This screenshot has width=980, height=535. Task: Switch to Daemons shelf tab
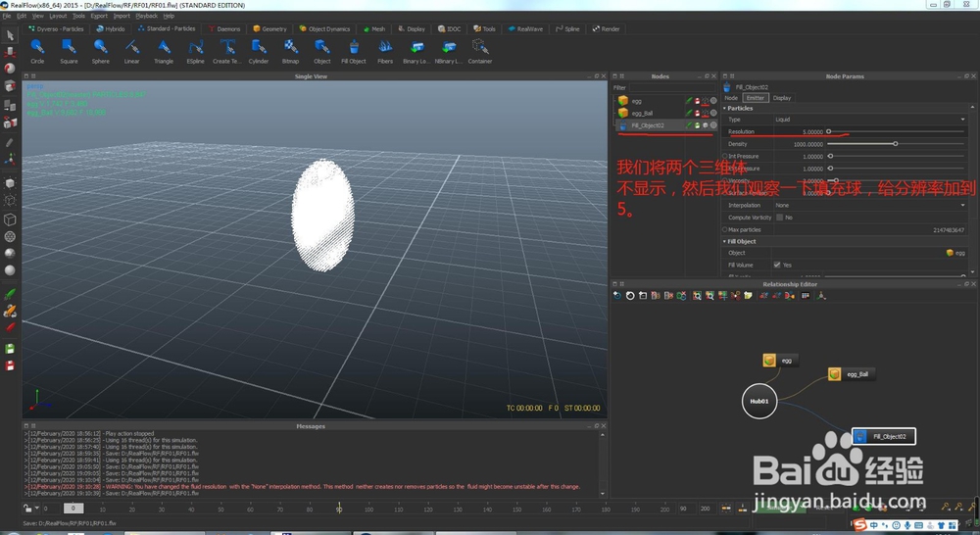[x=223, y=28]
